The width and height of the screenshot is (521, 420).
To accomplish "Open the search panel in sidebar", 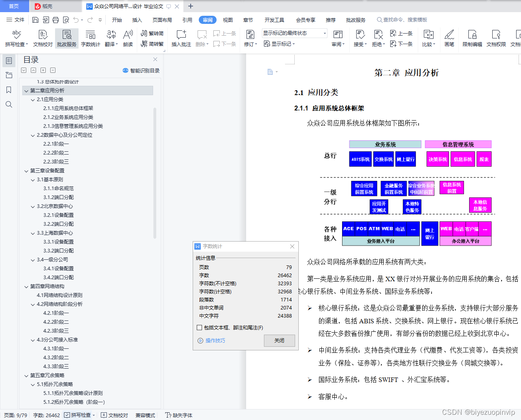I will [x=9, y=104].
